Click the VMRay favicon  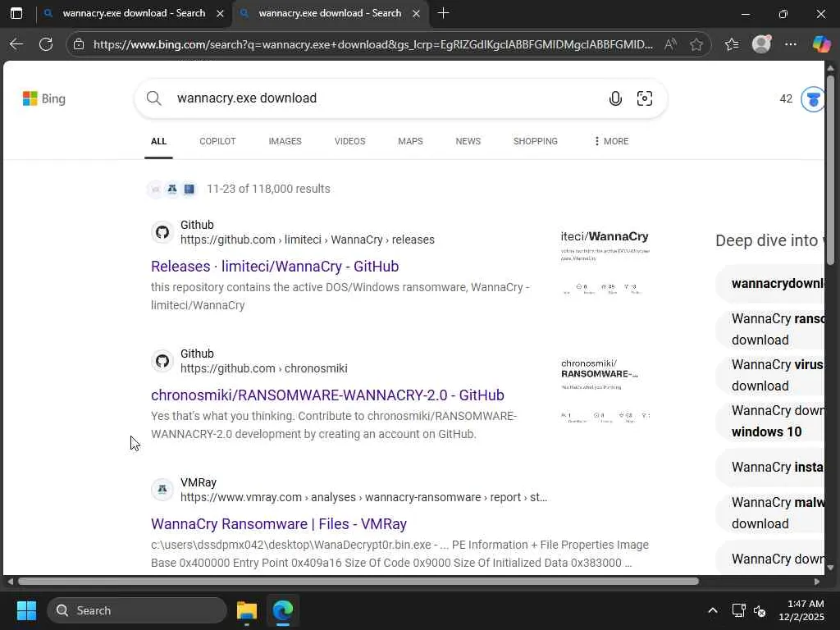pos(162,490)
